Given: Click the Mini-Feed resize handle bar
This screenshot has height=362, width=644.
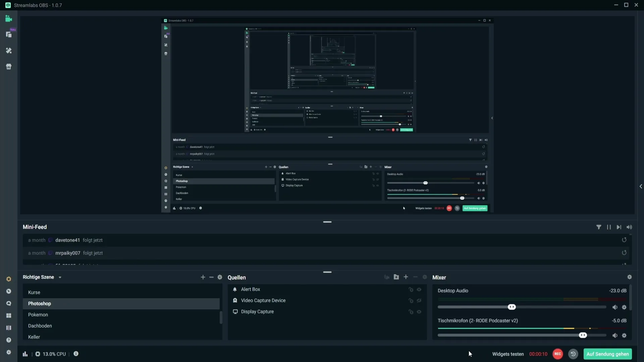Looking at the screenshot, I should coord(327,222).
